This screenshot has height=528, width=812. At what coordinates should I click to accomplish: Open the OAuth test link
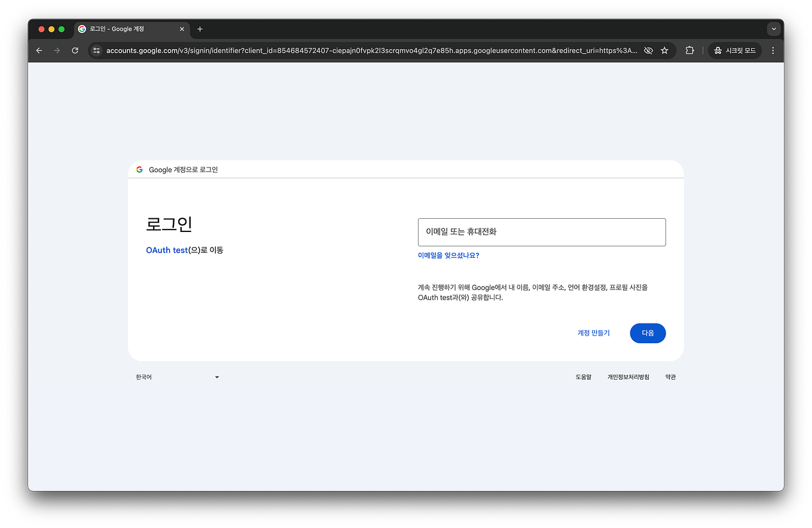(167, 250)
